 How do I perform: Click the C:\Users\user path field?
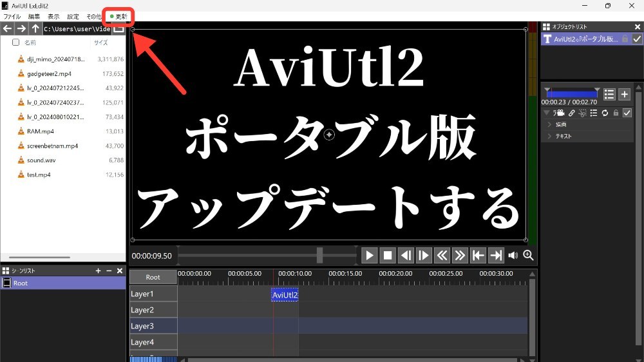[x=77, y=29]
